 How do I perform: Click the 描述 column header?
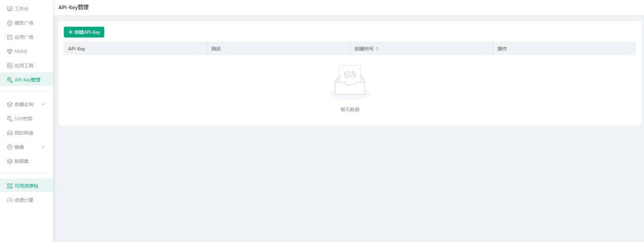point(216,49)
